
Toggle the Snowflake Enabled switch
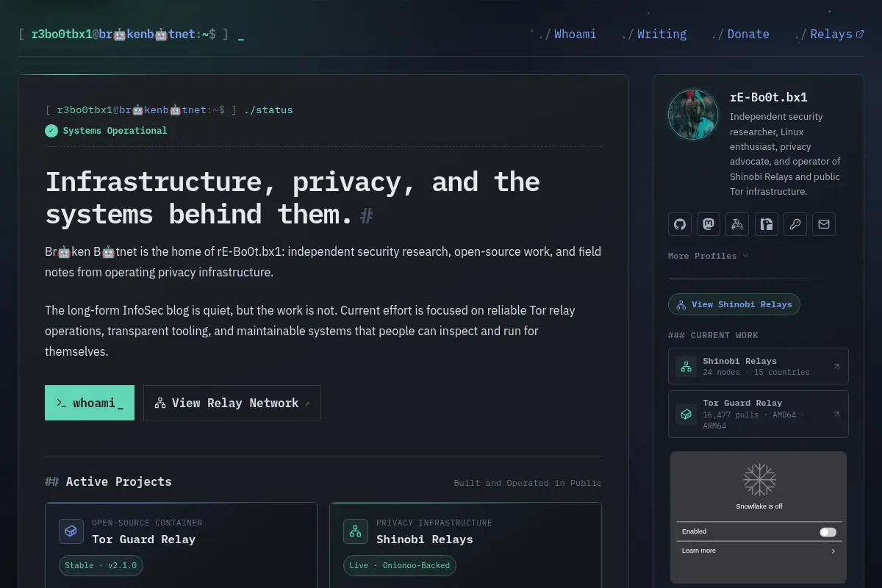tap(828, 532)
